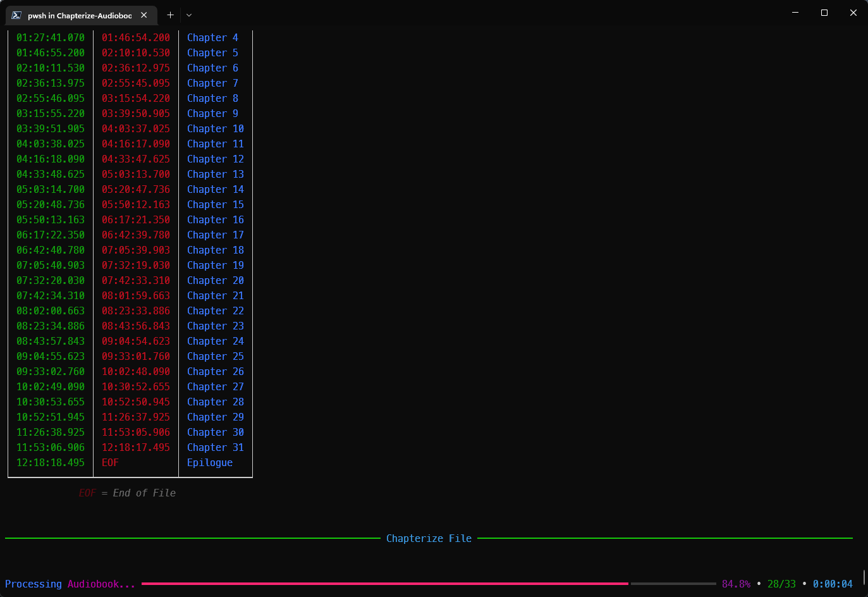Viewport: 868px width, 597px height.
Task: Click end time 01:46:54.200
Action: tap(136, 38)
